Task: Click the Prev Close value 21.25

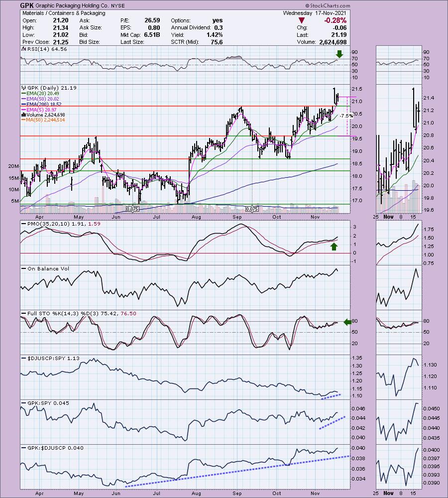Action: [60, 42]
